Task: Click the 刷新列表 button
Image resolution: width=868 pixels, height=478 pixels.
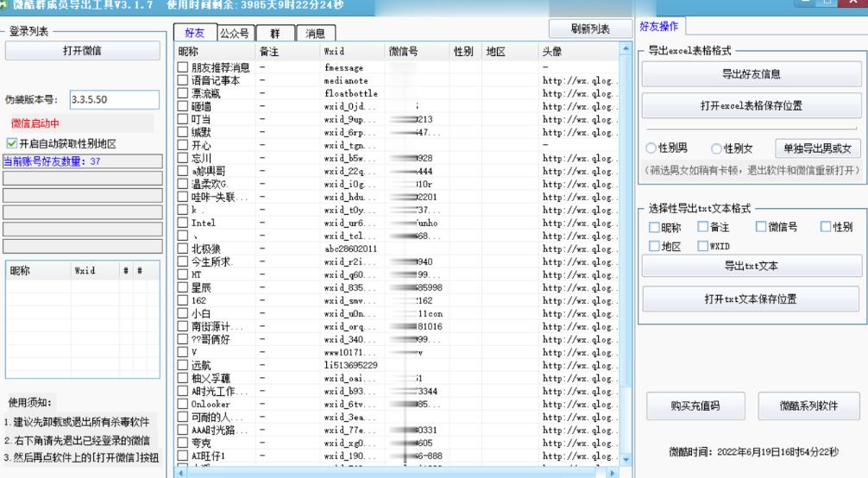Action: (590, 28)
